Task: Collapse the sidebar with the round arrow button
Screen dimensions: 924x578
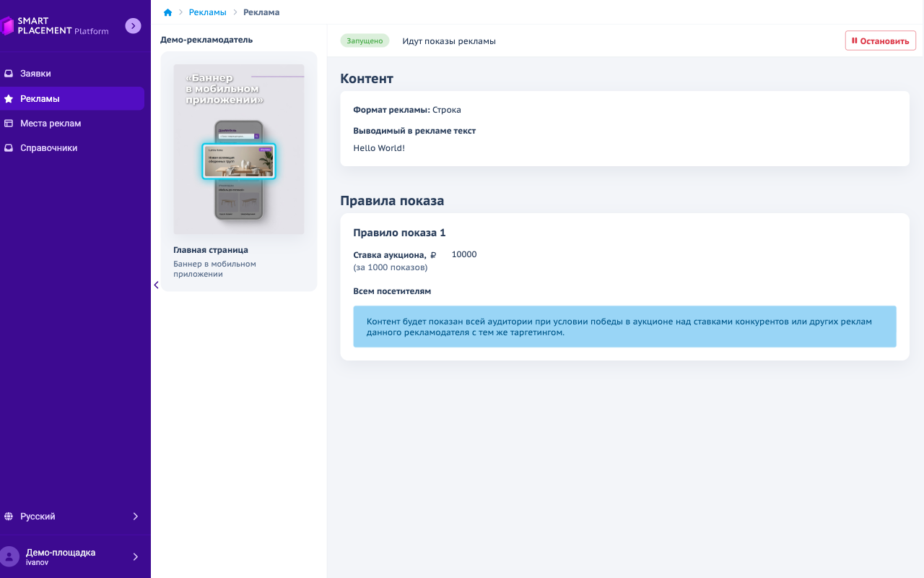Action: [x=133, y=26]
